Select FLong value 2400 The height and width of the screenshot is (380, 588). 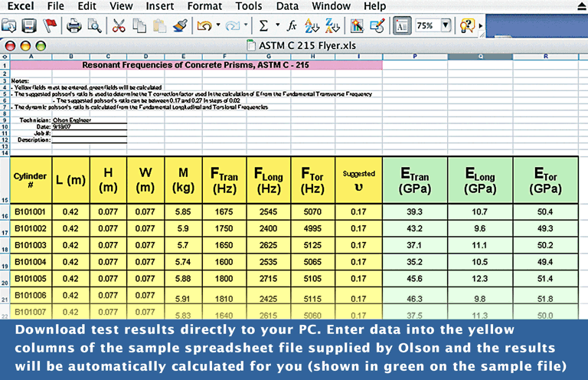(269, 228)
